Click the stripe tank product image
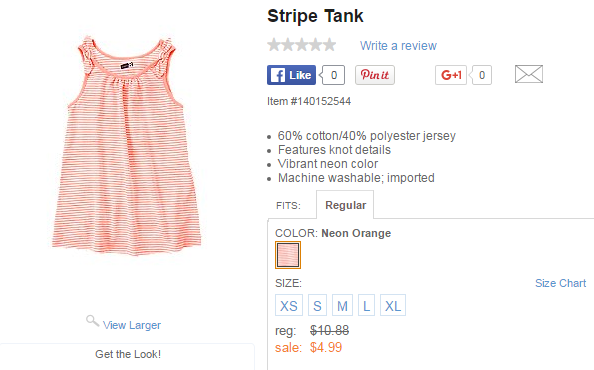Screen dimensions: 594x370 126,146
